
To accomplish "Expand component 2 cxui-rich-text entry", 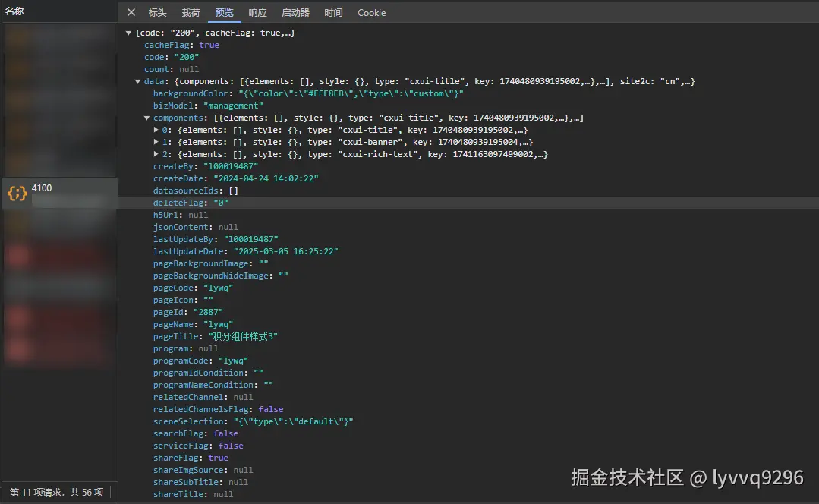I will (x=156, y=154).
